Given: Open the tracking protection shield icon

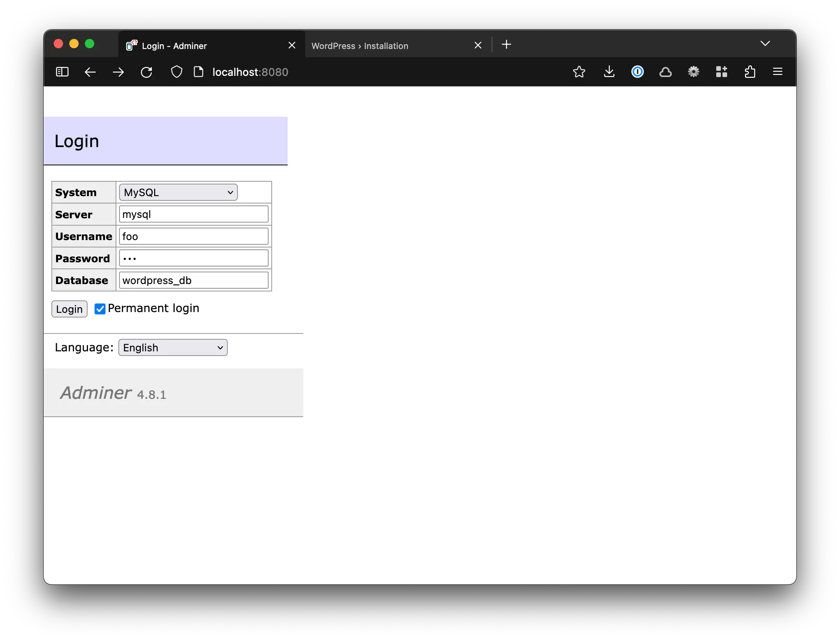Looking at the screenshot, I should point(177,72).
